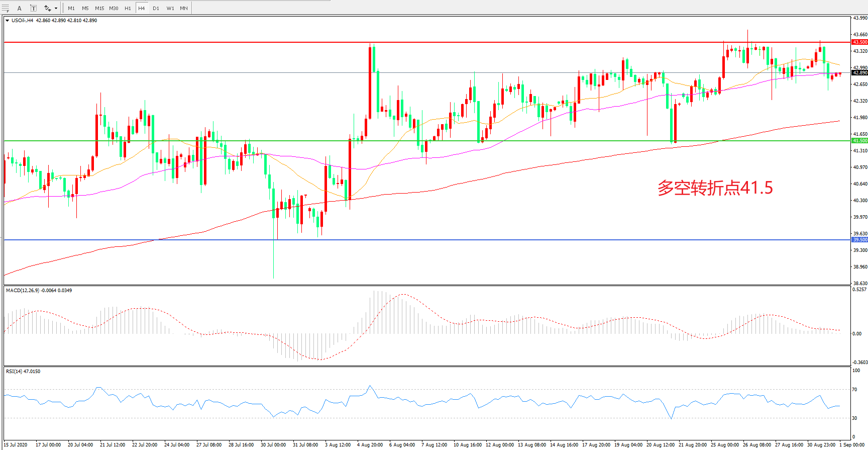Viewport: 868px width, 450px height.
Task: Switch to M5 timeframe
Action: coord(85,8)
